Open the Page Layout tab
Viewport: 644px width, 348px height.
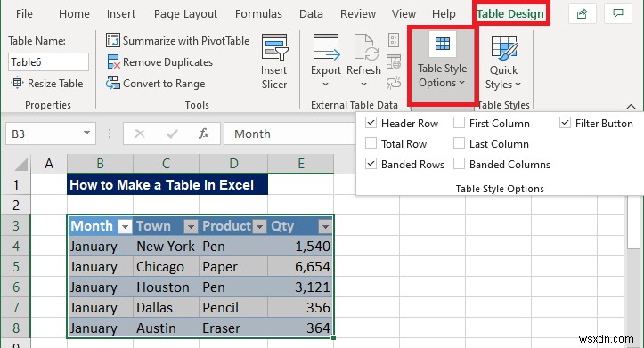pos(185,14)
